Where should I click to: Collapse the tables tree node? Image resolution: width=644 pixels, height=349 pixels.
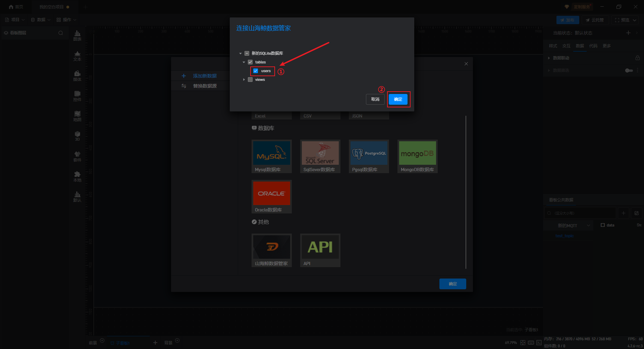[x=244, y=62]
